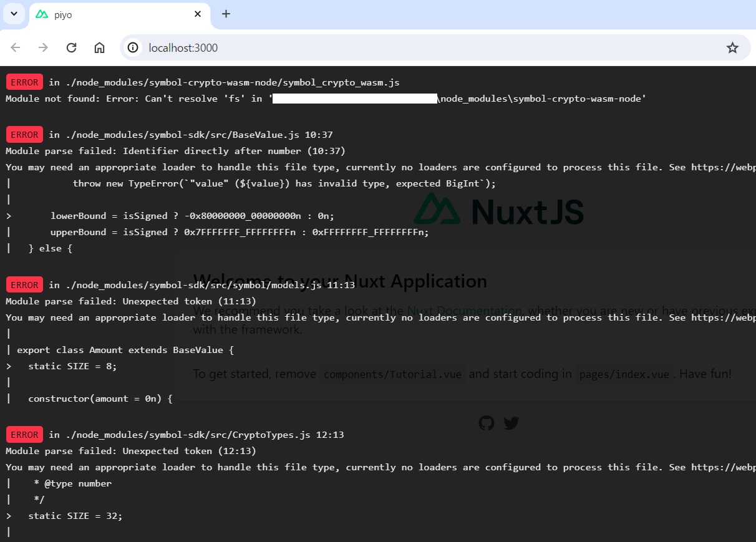
Task: Select "* @type number" comment line
Action: [x=73, y=483]
